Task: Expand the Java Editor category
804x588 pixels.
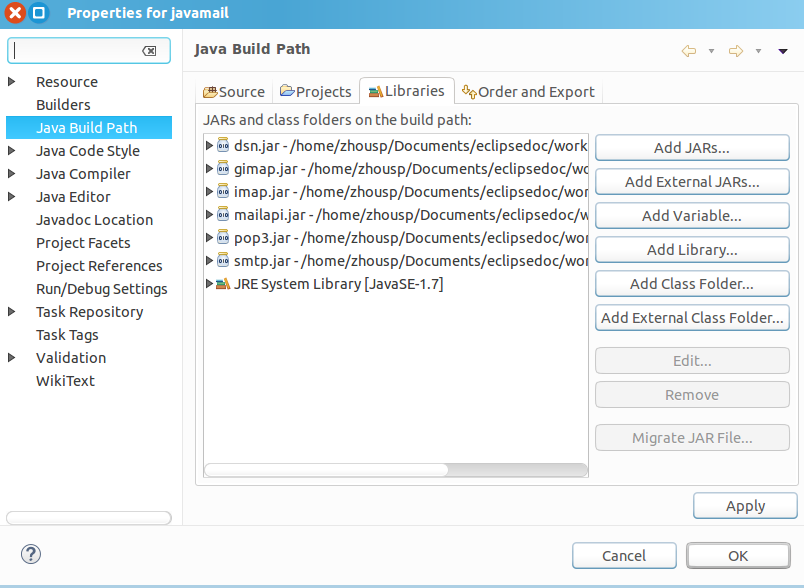Action: pos(12,197)
